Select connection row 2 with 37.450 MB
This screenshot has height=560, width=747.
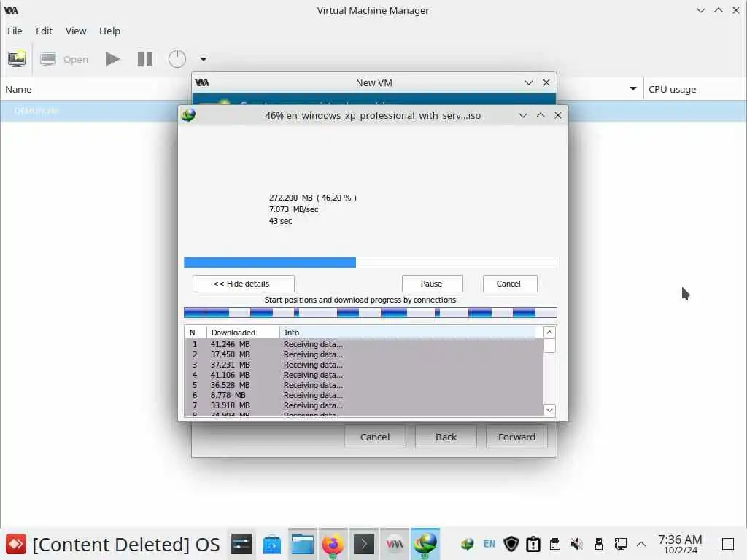(x=364, y=355)
